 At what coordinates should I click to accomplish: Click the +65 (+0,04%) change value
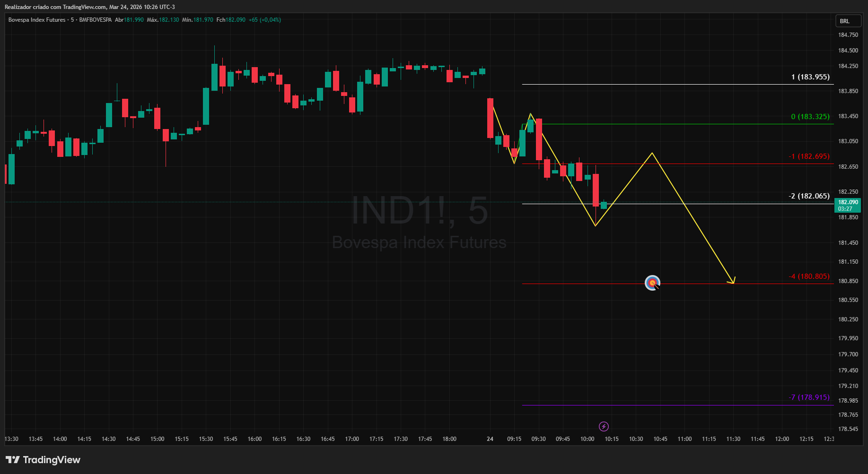(264, 20)
